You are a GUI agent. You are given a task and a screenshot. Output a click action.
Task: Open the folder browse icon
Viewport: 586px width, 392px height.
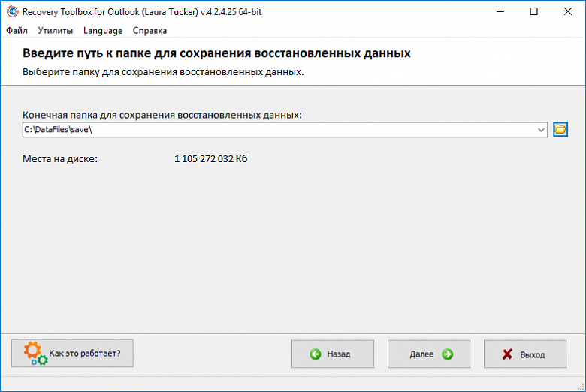(560, 130)
